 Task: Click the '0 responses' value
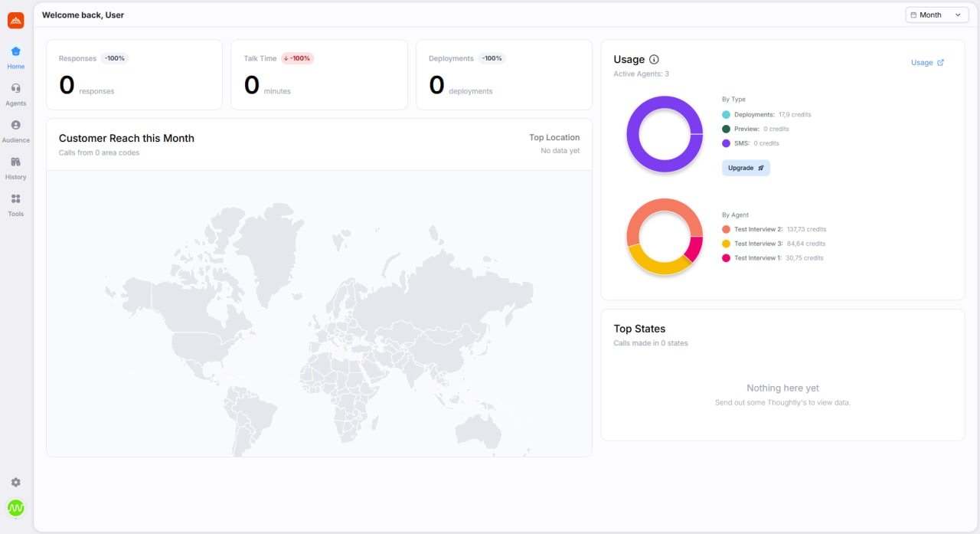[x=87, y=85]
